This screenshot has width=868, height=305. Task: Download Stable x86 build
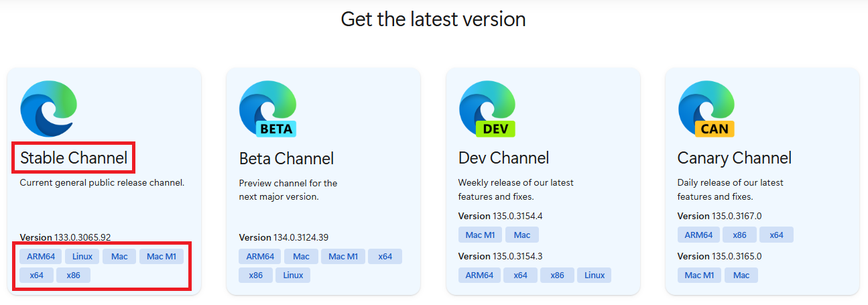pos(74,275)
